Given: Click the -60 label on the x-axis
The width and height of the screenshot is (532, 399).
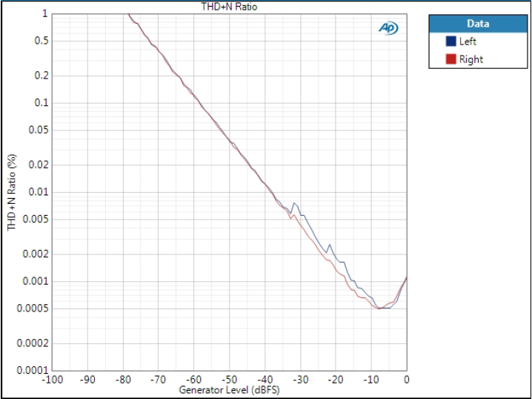Looking at the screenshot, I should click(x=194, y=379).
